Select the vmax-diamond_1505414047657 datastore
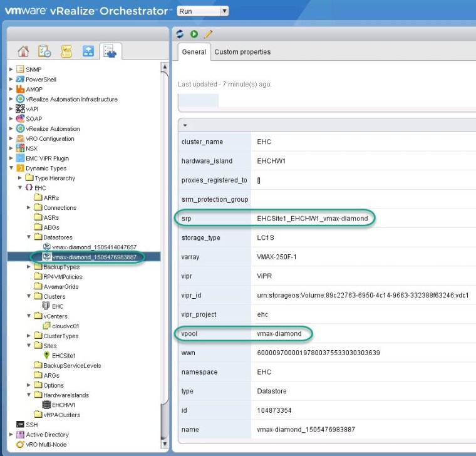Image resolution: width=476 pixels, height=456 pixels. pyautogui.click(x=94, y=247)
